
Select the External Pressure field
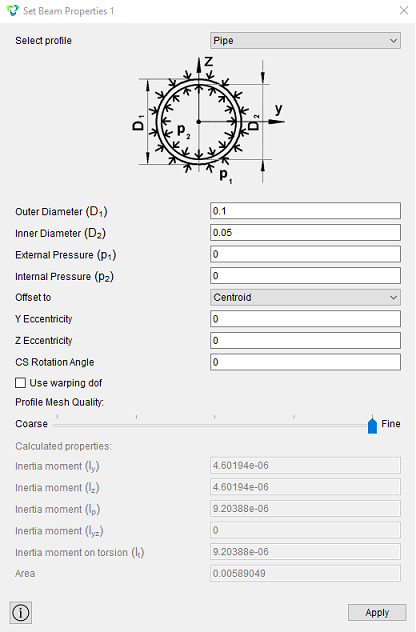click(x=305, y=254)
